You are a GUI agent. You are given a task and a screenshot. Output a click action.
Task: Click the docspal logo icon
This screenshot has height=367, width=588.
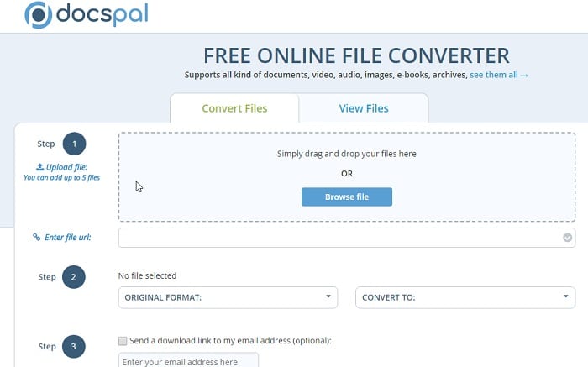(38, 14)
